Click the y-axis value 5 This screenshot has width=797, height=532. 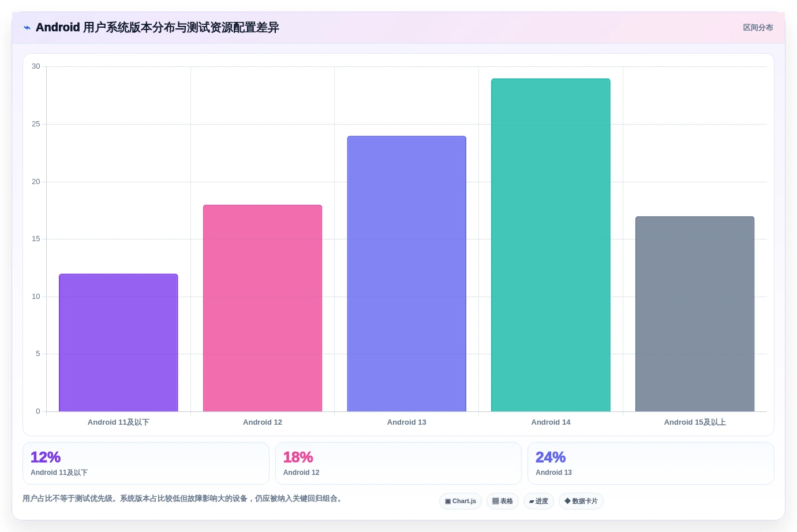[x=38, y=354]
